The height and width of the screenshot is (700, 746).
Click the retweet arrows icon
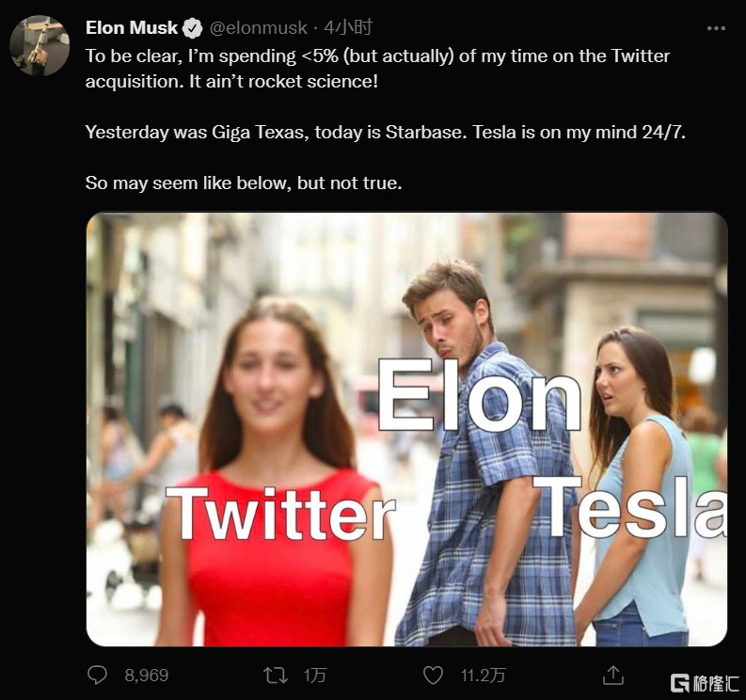coord(275,676)
